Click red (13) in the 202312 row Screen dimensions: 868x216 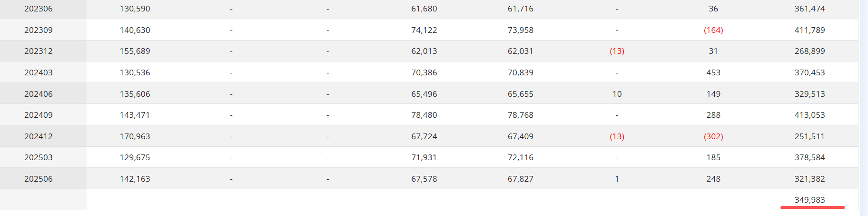617,51
